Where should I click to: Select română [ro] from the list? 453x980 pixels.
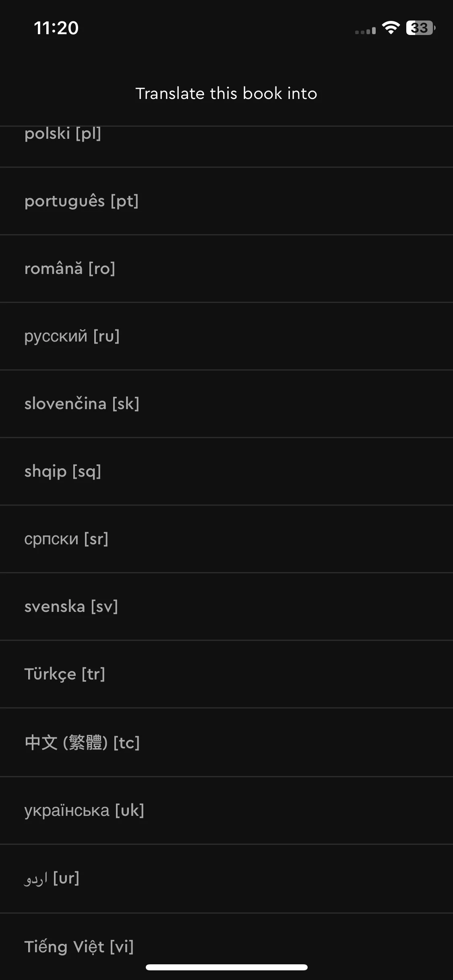coord(226,269)
